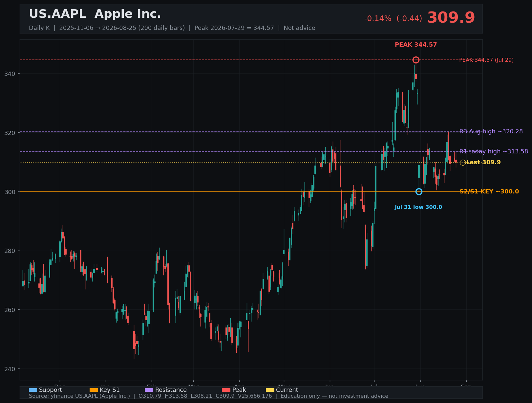This screenshot has height=403, width=532.
Task: Click the blue Support legend swatch
Action: pyautogui.click(x=33, y=390)
